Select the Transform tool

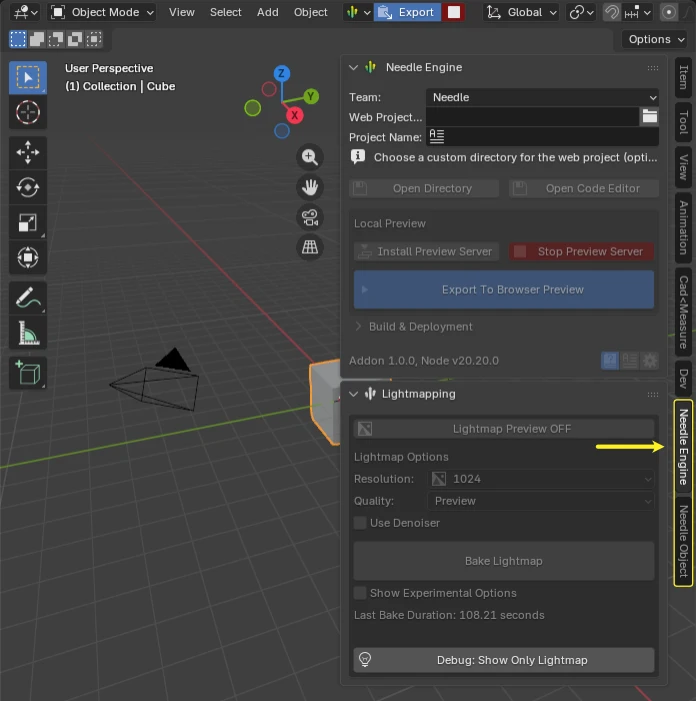pyautogui.click(x=28, y=258)
